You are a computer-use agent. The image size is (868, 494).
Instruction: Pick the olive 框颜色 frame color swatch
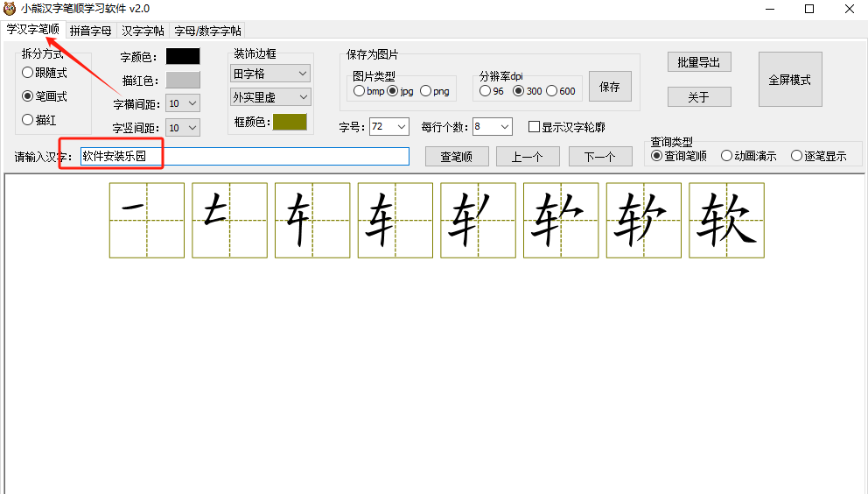[290, 122]
